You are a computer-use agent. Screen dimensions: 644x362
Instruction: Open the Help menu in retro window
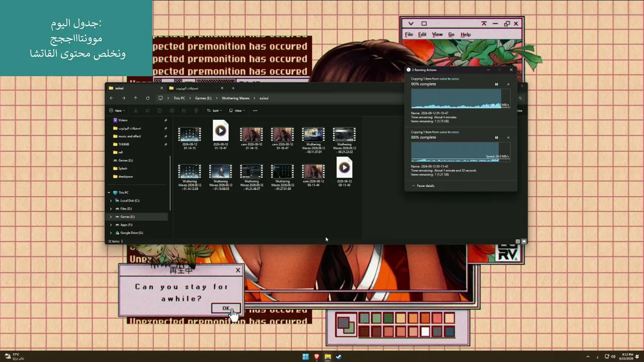[x=465, y=35]
